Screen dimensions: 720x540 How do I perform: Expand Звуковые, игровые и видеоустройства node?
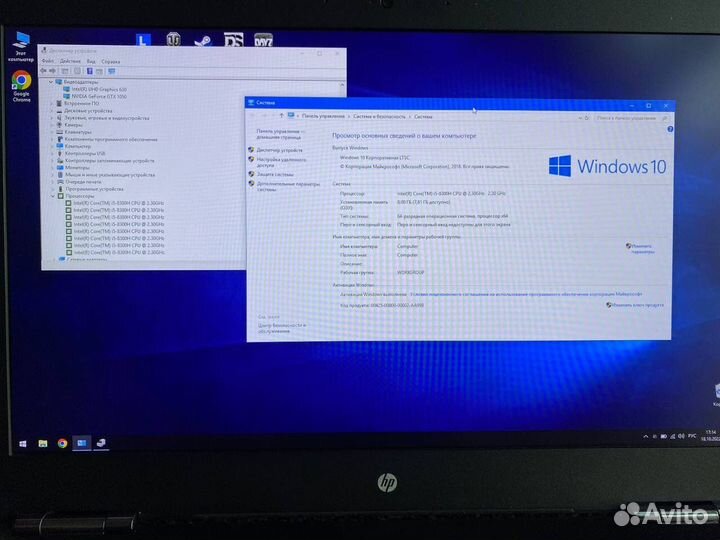tap(52, 118)
